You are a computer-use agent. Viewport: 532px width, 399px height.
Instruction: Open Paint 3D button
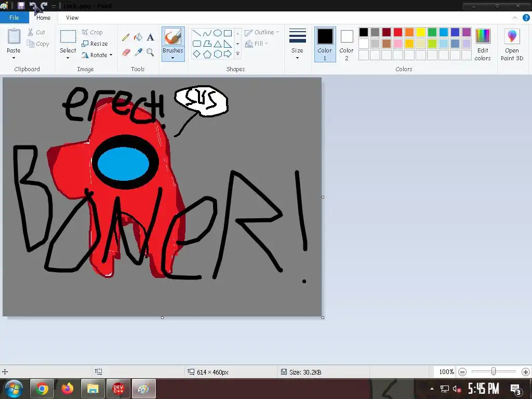(512, 45)
